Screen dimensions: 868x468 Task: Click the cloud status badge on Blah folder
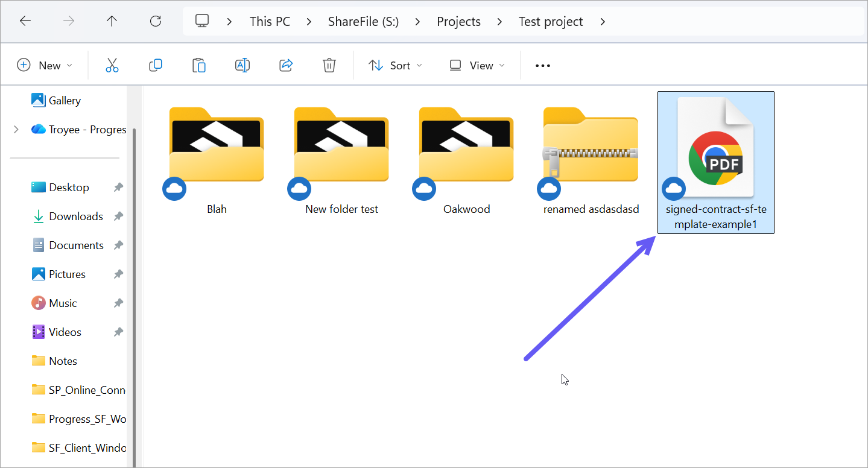click(174, 188)
